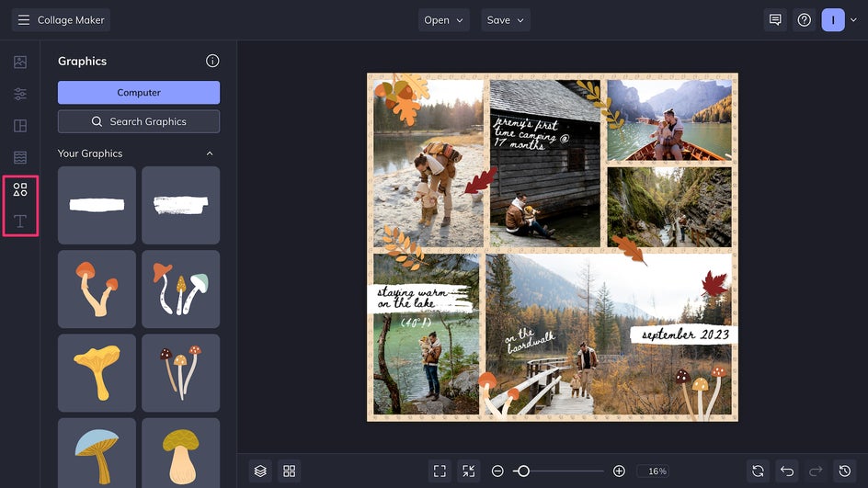This screenshot has width=868, height=488.
Task: Open the Layers panel icon
Action: tap(260, 471)
